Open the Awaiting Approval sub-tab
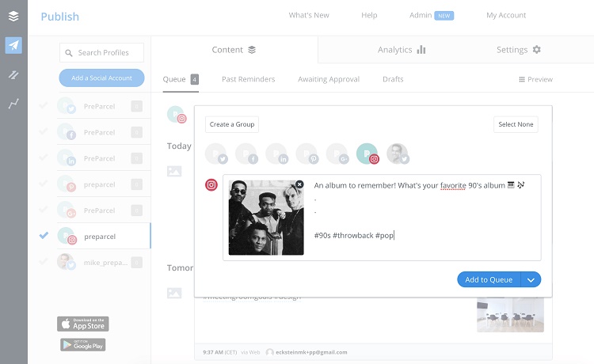 point(329,79)
